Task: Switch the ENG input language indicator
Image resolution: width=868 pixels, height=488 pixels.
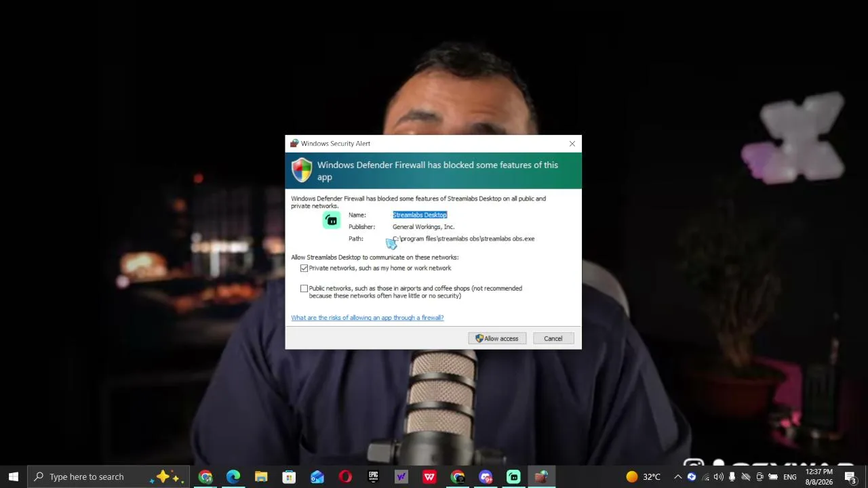Action: click(790, 476)
